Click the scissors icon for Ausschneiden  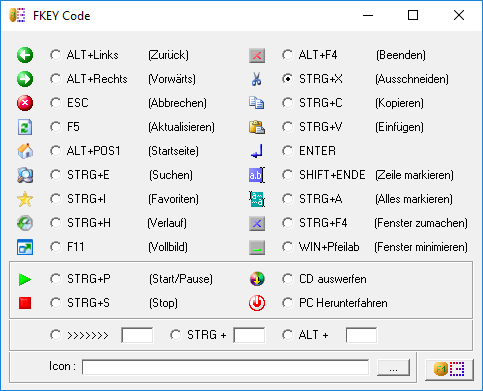(x=256, y=79)
